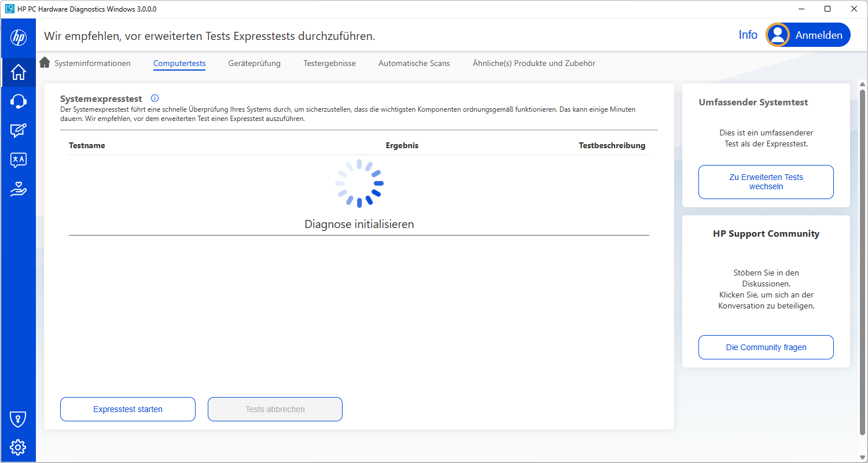Click Zu Erweiterten Tests wechseln button
868x463 pixels.
[766, 182]
